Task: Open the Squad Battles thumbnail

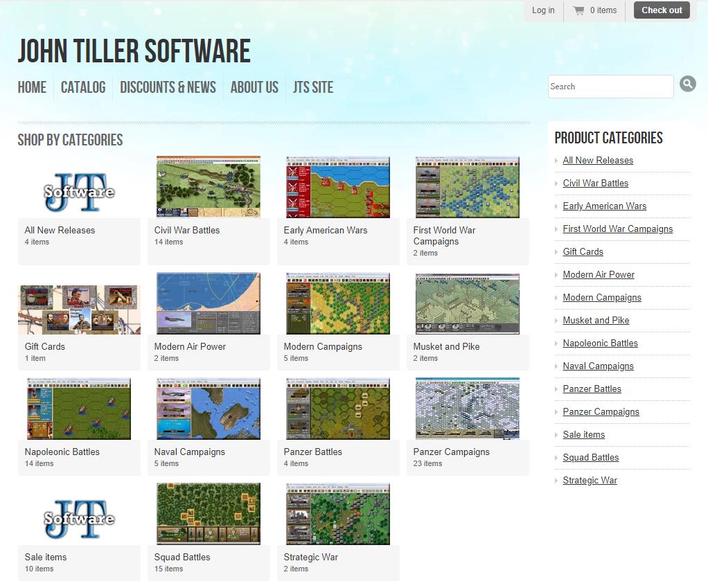Action: [209, 514]
